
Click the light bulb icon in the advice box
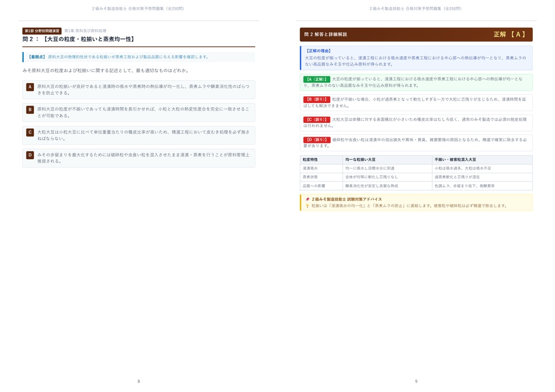(x=307, y=206)
